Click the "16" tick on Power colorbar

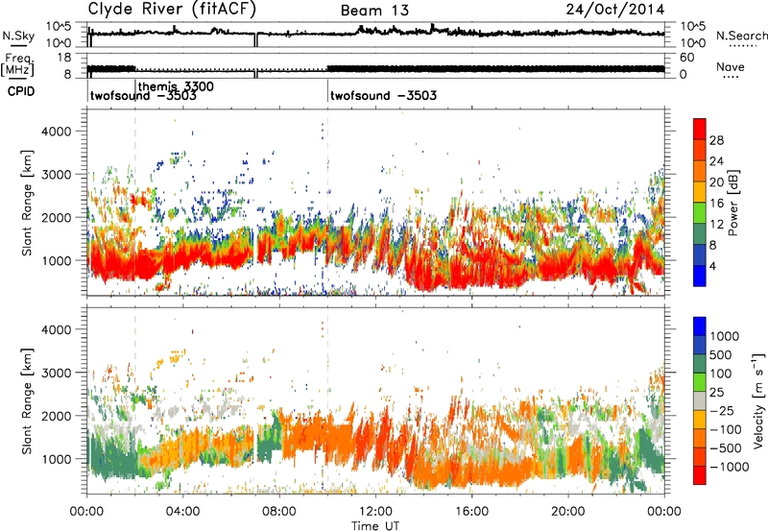click(x=716, y=204)
